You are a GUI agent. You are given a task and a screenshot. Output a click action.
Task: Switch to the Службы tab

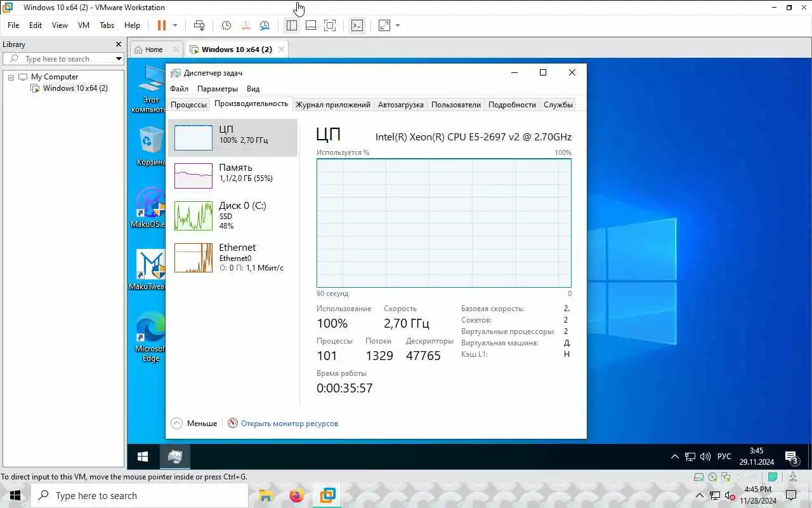coord(558,105)
